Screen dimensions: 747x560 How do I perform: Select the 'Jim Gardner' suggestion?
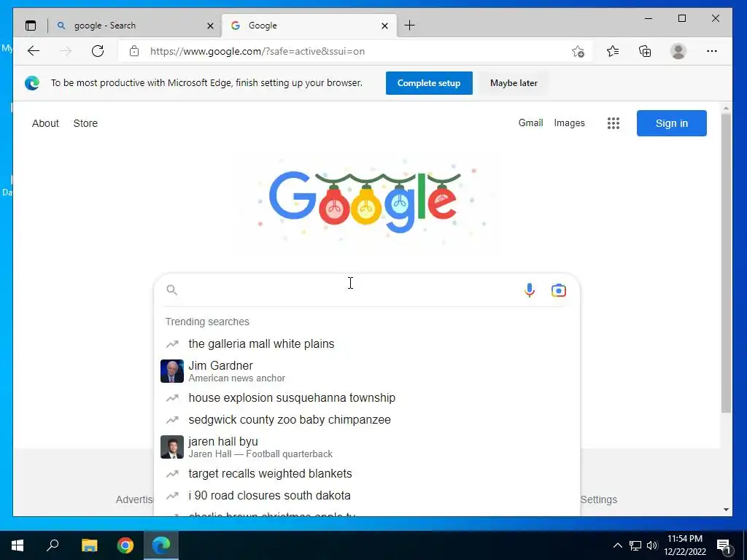(367, 371)
